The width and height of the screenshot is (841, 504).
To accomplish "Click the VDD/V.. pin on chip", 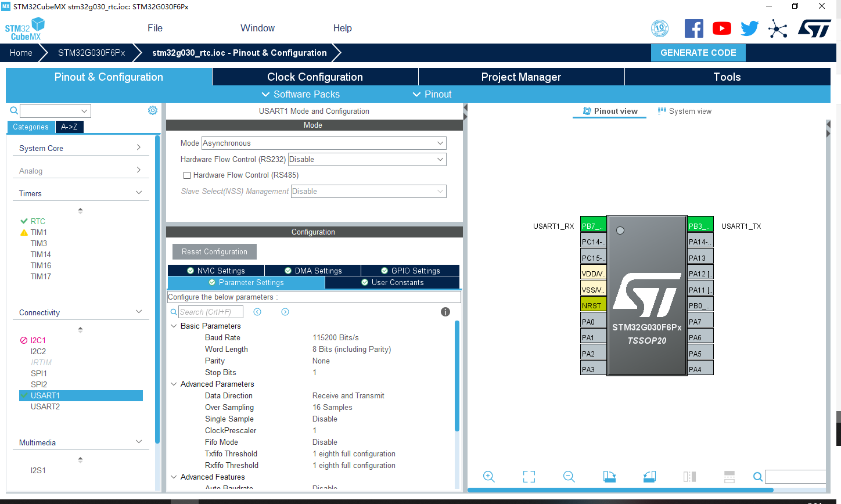I will point(593,273).
